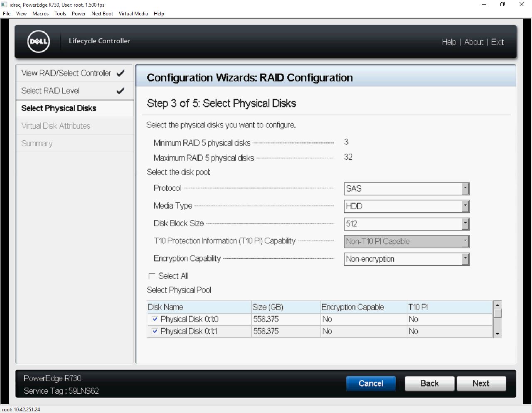Screen dimensions: 532x413
Task: Click the About link
Action: point(474,42)
